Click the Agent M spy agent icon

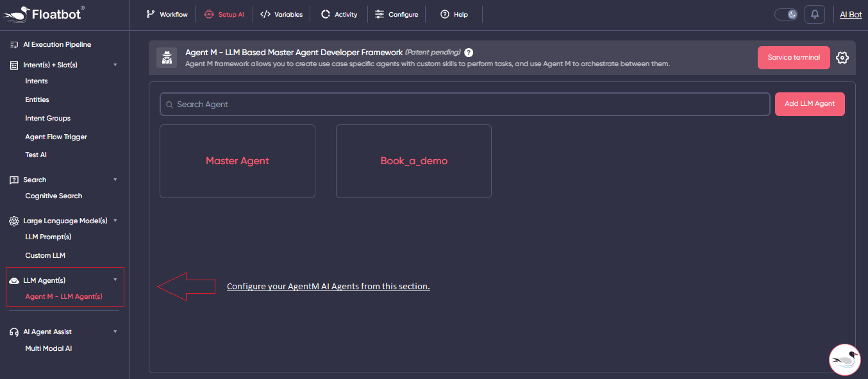(167, 58)
